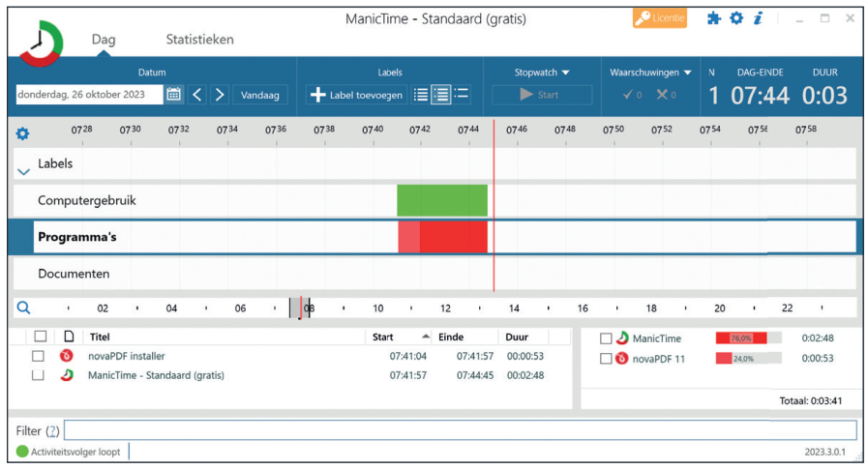Screen dimensions: 868x469
Task: Open timeline settings gear icon
Action: tap(22, 133)
